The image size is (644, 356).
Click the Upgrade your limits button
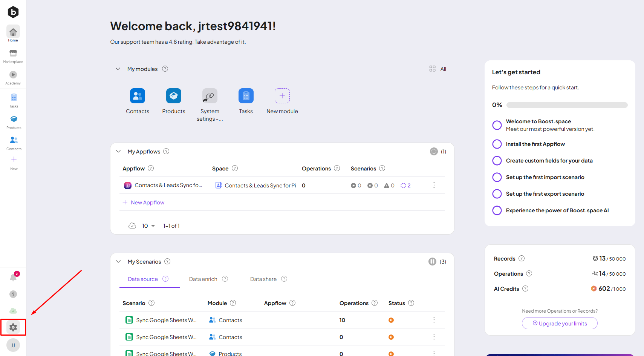coord(560,323)
